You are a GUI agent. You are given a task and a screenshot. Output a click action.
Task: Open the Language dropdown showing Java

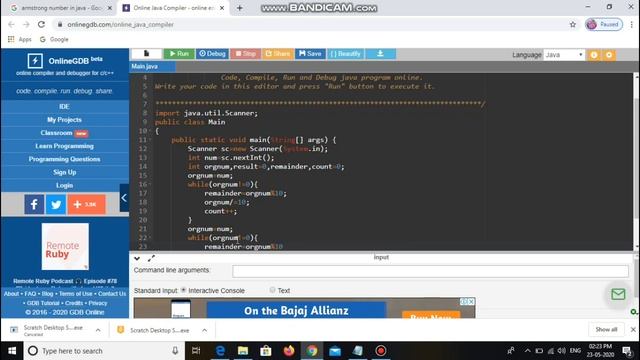(564, 55)
